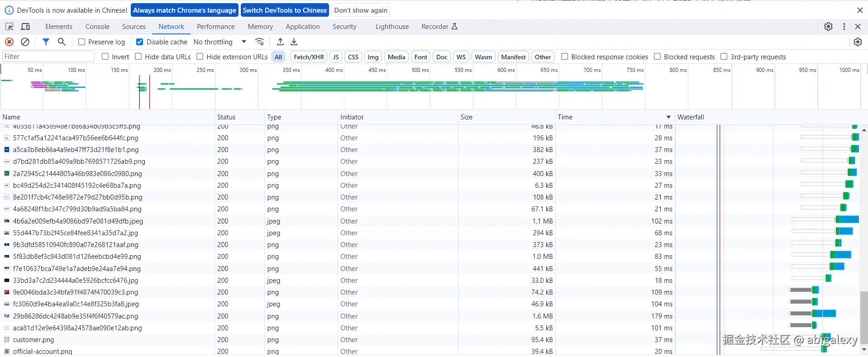Filter requests by Img type

pyautogui.click(x=373, y=57)
